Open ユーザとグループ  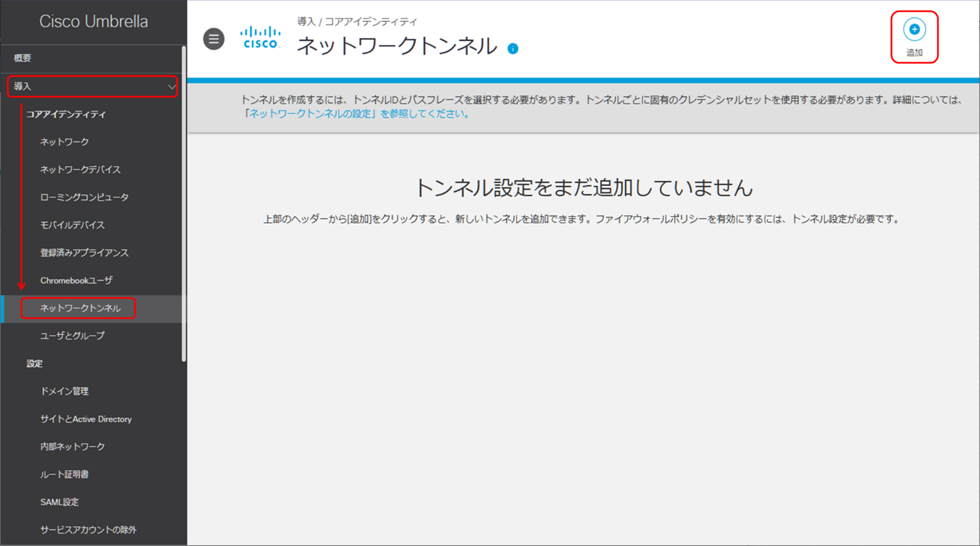(73, 336)
